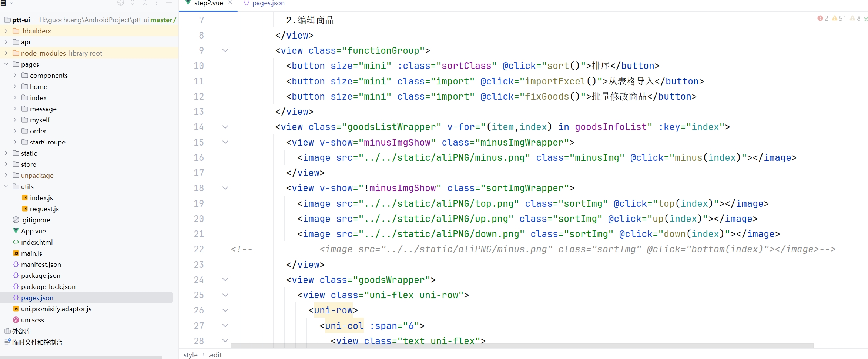Click the project view list icon
Viewport: 868px width, 359px height.
[3, 3]
